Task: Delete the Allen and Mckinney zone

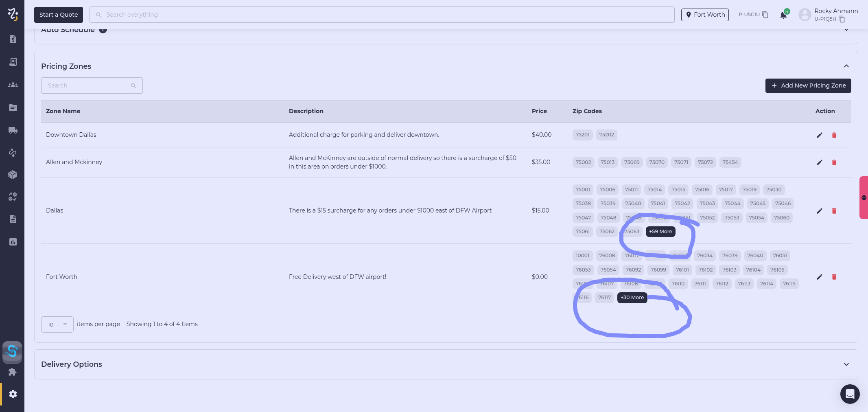Action: tap(834, 162)
